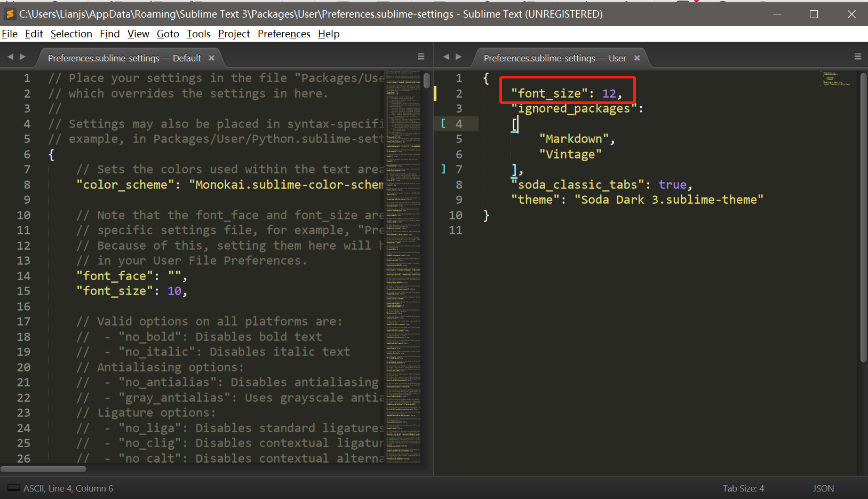Viewport: 868px width, 499px height.
Task: Click the "font_face" key in Default pane
Action: pos(115,276)
